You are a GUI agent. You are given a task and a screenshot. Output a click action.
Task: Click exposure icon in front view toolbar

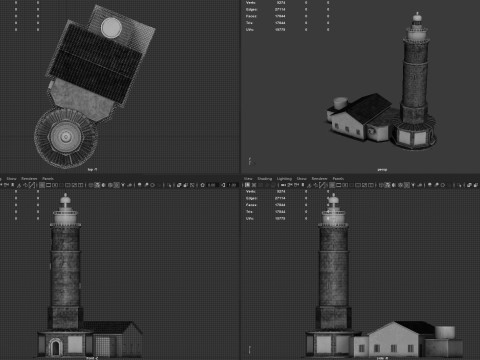pyautogui.click(x=202, y=185)
